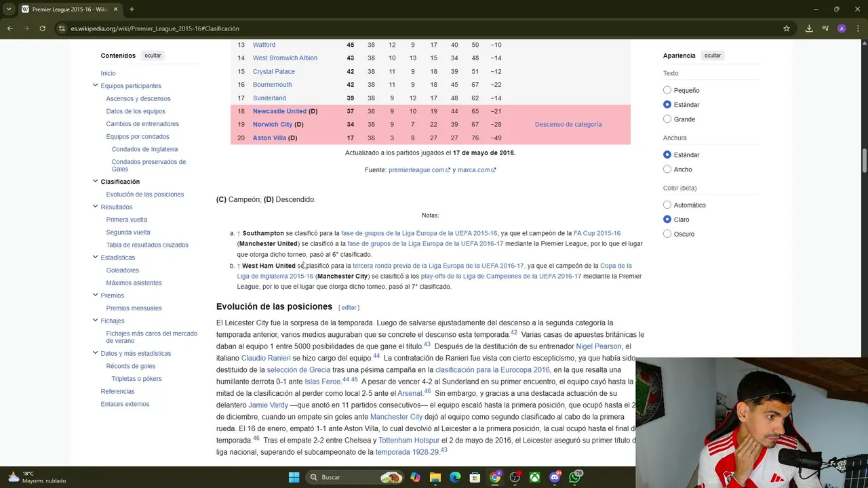Open the browser downloads icon
The image size is (868, 488).
809,28
